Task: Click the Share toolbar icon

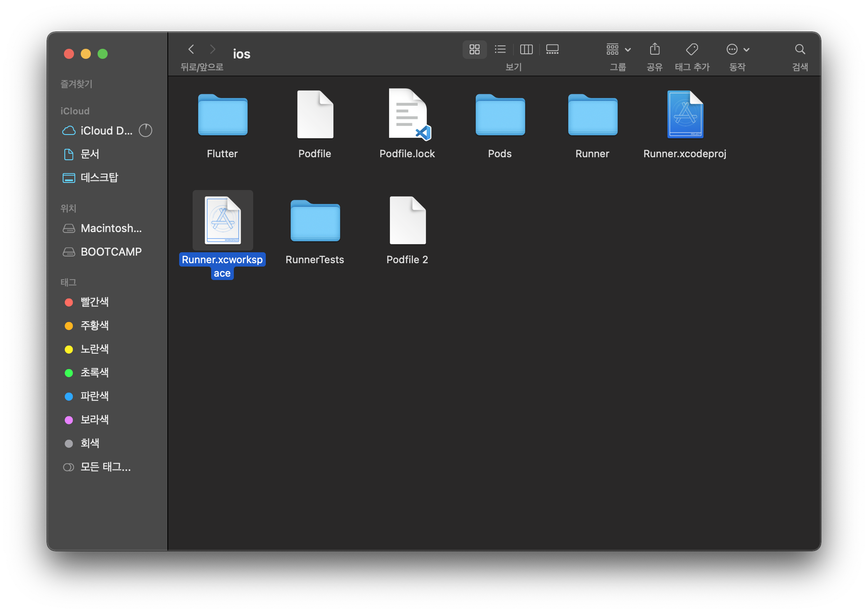Action: click(654, 49)
